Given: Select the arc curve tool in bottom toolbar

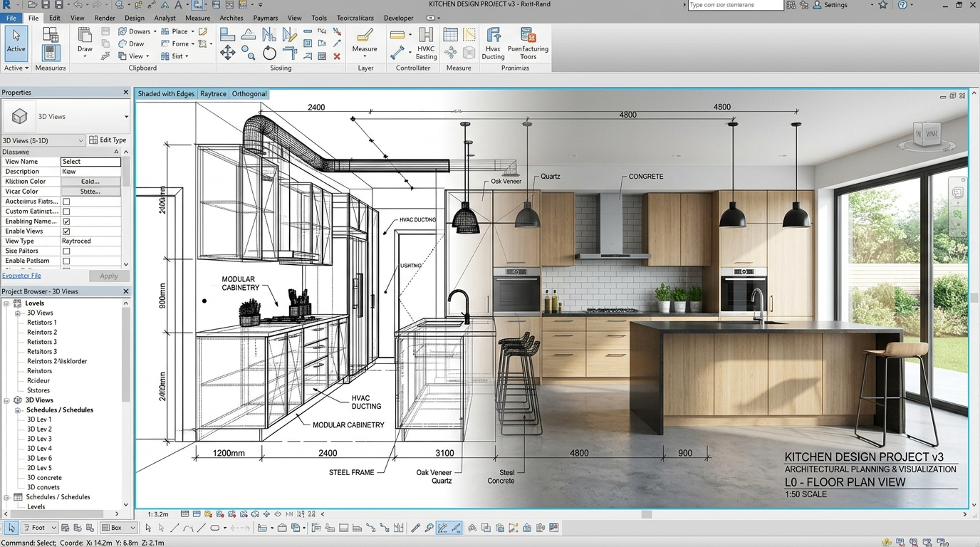Looking at the screenshot, I should click(188, 528).
